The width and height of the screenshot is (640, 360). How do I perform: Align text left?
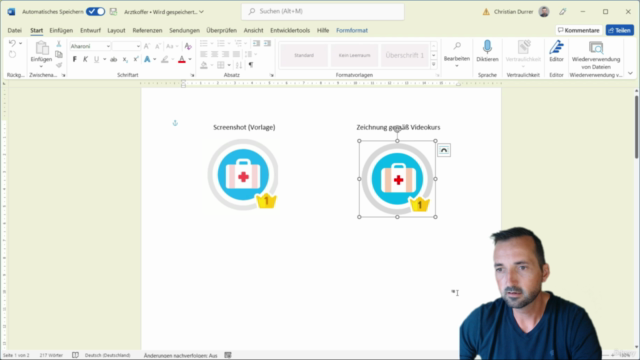pos(204,54)
